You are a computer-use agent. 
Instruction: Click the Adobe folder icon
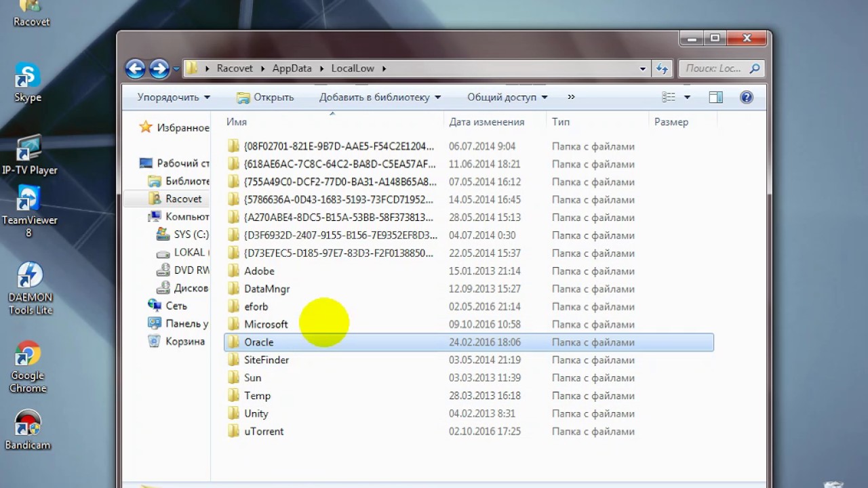[233, 271]
